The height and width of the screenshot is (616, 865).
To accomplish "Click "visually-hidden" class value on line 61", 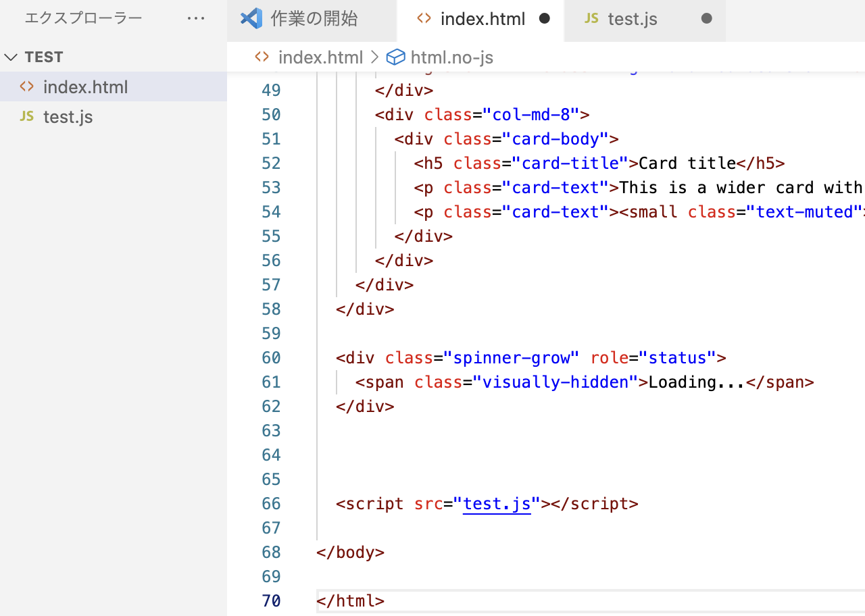I will [555, 382].
